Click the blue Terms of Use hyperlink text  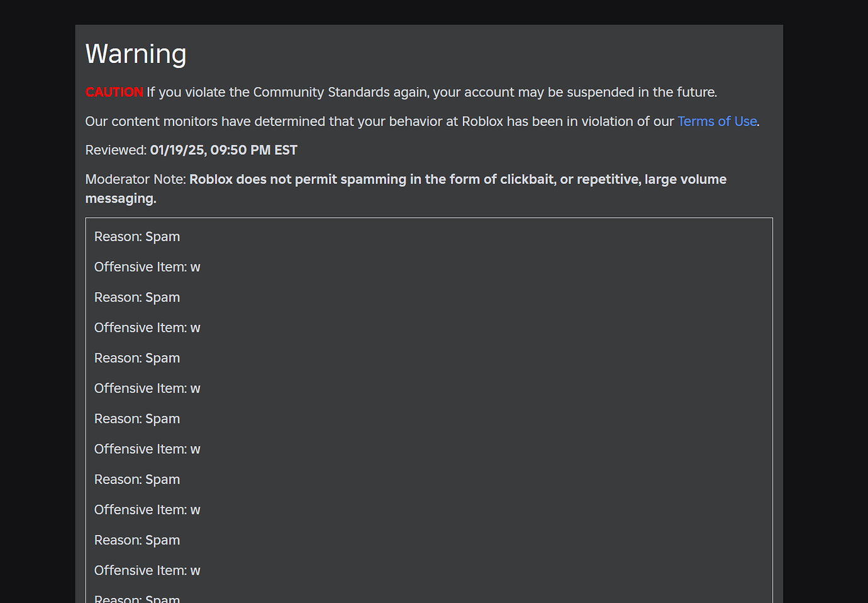click(x=716, y=121)
